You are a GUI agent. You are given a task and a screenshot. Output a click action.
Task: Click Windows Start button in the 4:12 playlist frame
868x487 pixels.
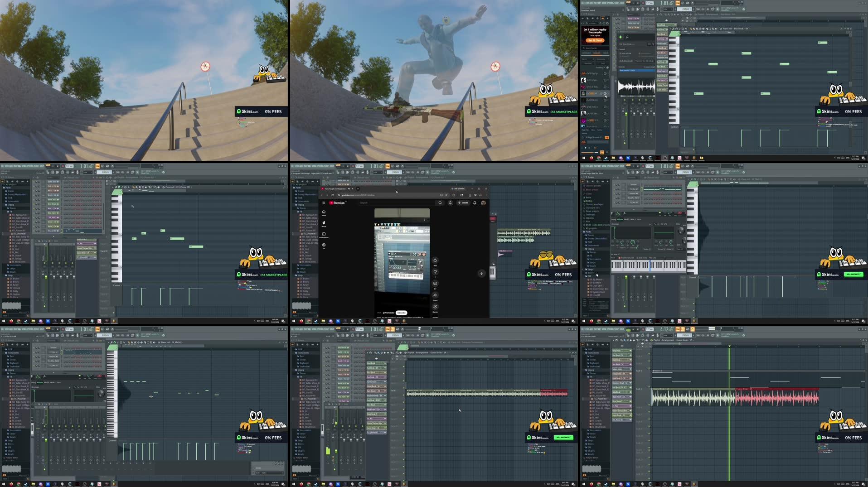(x=583, y=484)
